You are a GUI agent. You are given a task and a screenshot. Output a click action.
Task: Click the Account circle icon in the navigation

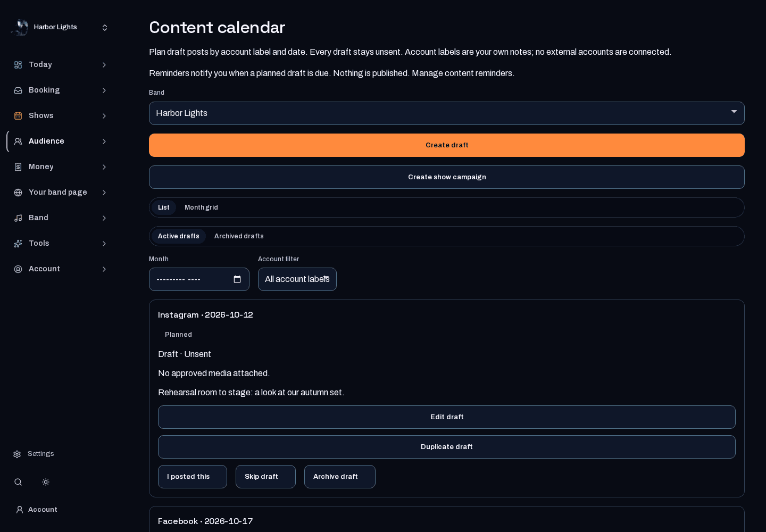click(x=18, y=269)
